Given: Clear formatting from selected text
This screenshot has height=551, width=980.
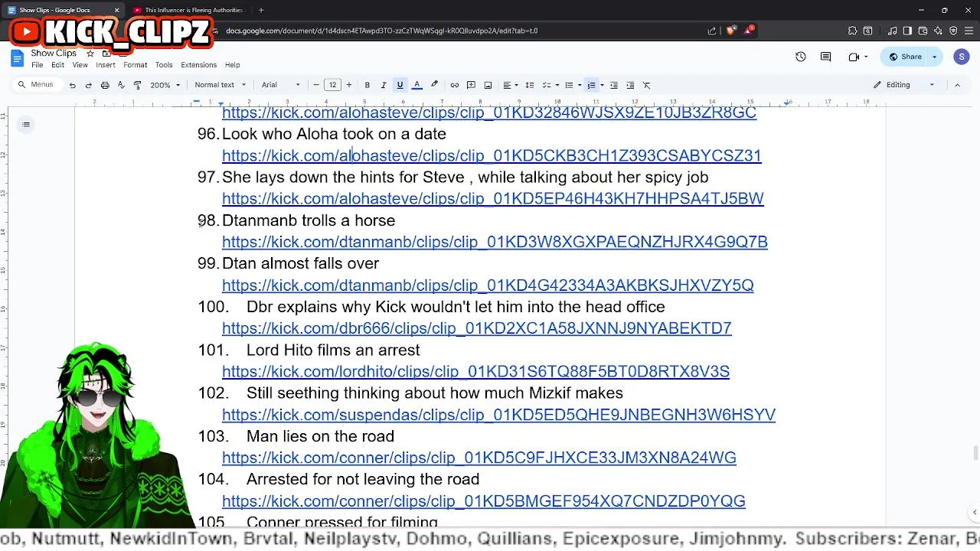Looking at the screenshot, I should point(647,85).
